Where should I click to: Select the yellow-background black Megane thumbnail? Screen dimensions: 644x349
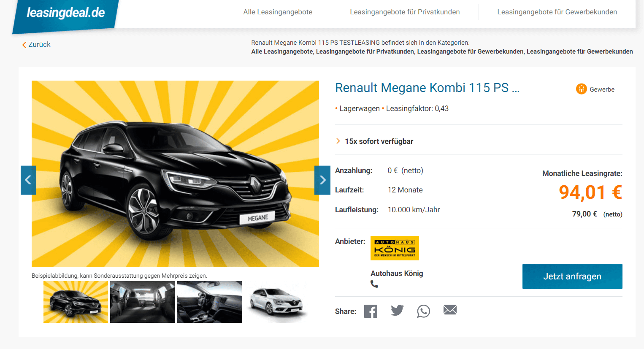tap(76, 302)
